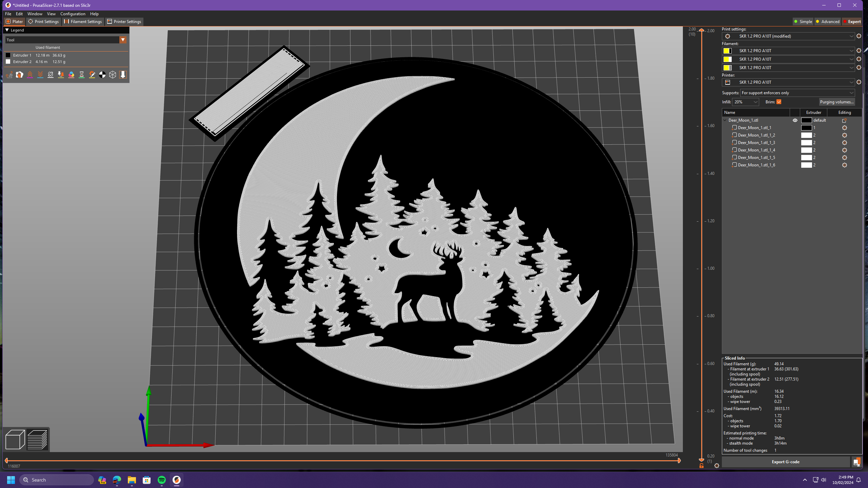Click the Export G-code button
This screenshot has width=868, height=488.
point(785,462)
